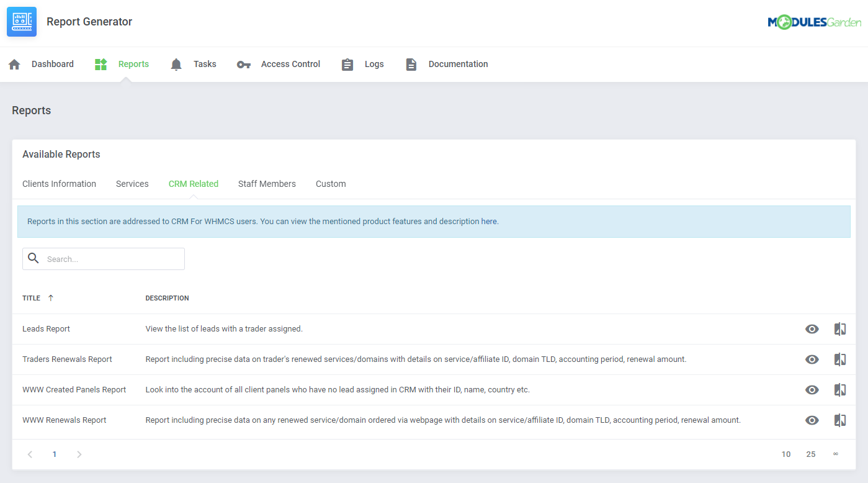Click the WWW Renewals Report title
Screen dimensions: 868x483
pos(64,420)
